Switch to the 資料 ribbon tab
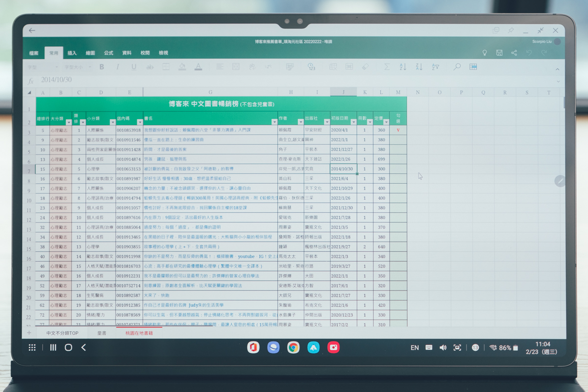 click(x=126, y=53)
